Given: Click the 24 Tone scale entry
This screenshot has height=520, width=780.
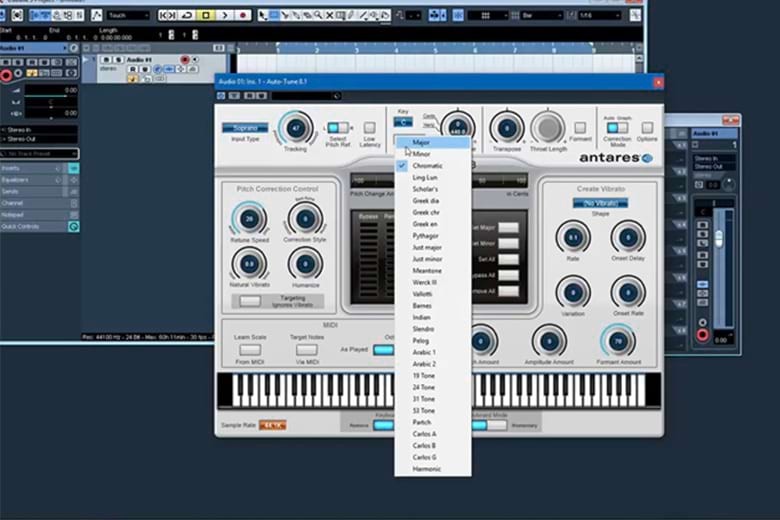Looking at the screenshot, I should pos(433,387).
